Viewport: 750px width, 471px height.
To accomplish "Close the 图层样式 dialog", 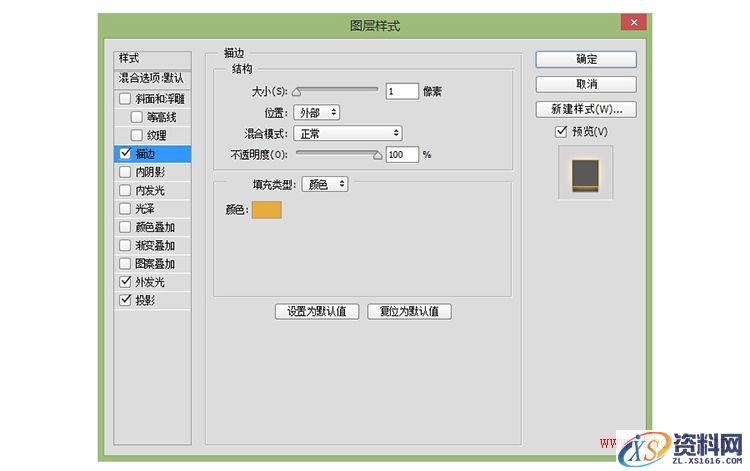I will point(633,22).
